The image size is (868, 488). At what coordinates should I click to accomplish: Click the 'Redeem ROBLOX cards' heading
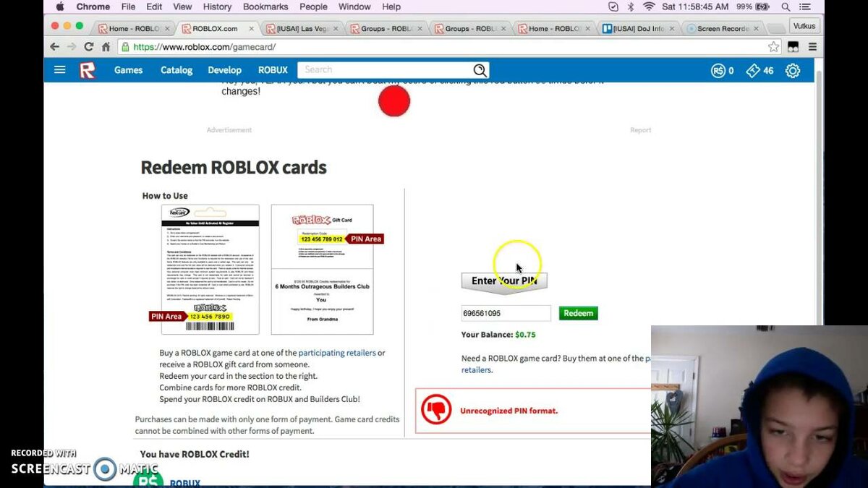pos(234,167)
